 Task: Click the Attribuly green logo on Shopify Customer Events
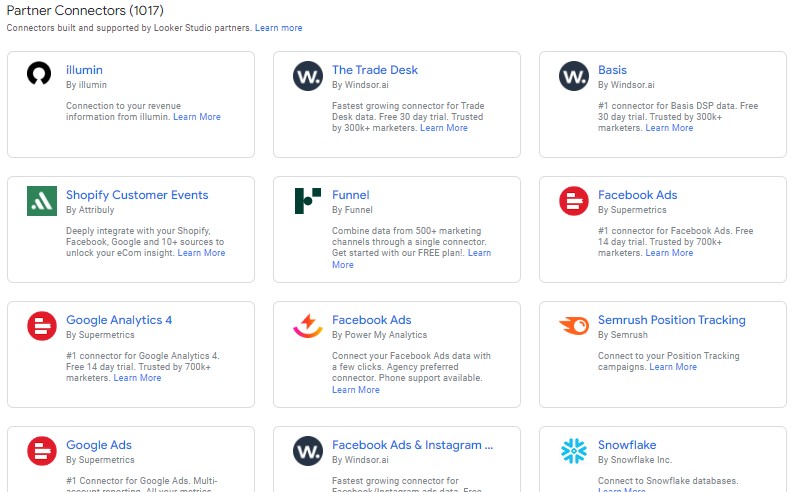point(42,201)
